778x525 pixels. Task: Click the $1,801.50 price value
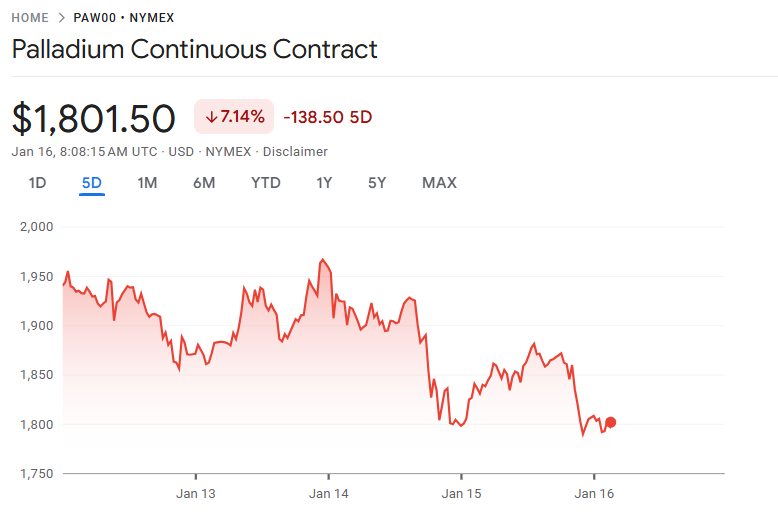point(94,118)
